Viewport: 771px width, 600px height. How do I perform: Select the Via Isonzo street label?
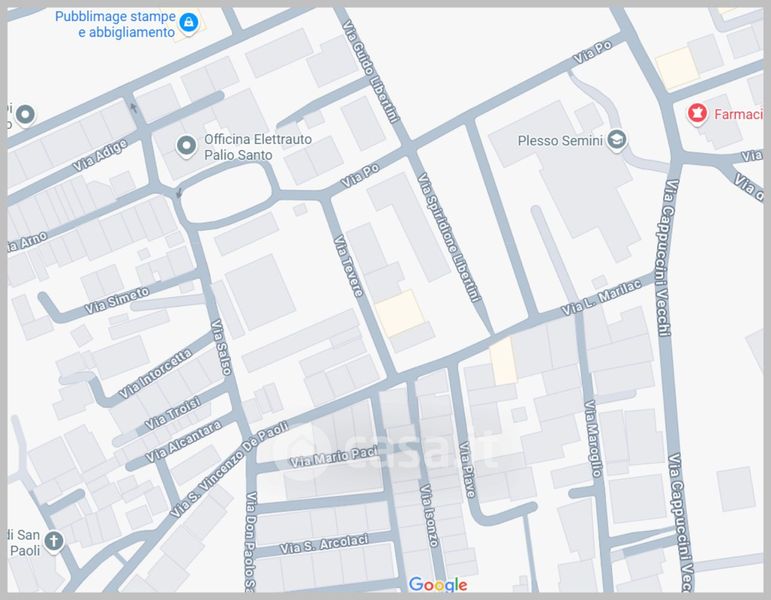430,515
